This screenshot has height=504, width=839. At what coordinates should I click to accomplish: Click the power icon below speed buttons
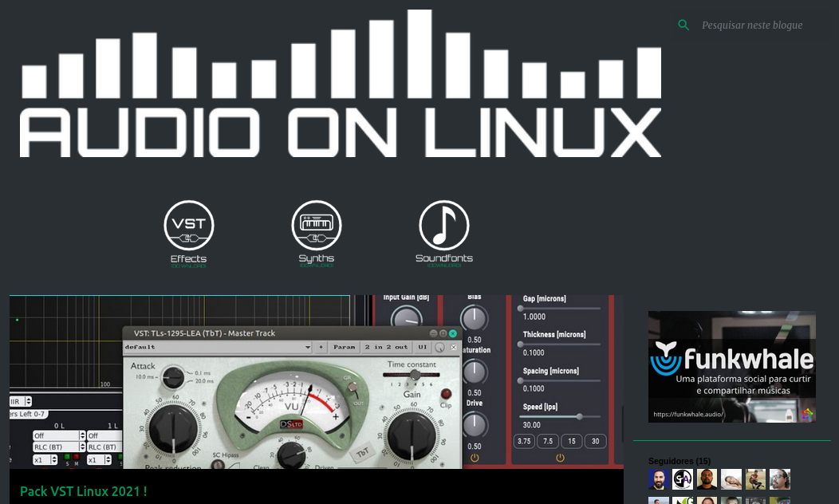(560, 458)
